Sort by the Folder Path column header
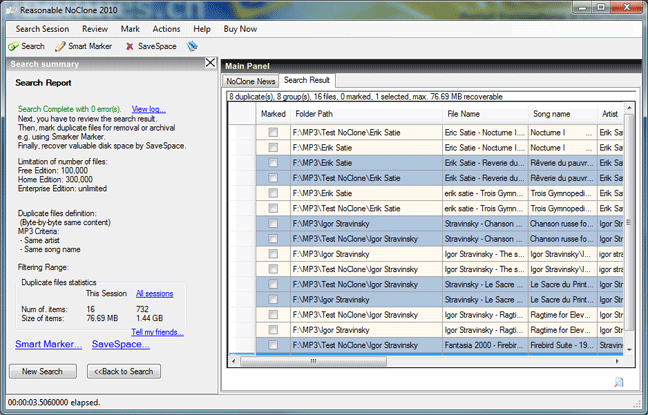The height and width of the screenshot is (415, 648). [366, 114]
